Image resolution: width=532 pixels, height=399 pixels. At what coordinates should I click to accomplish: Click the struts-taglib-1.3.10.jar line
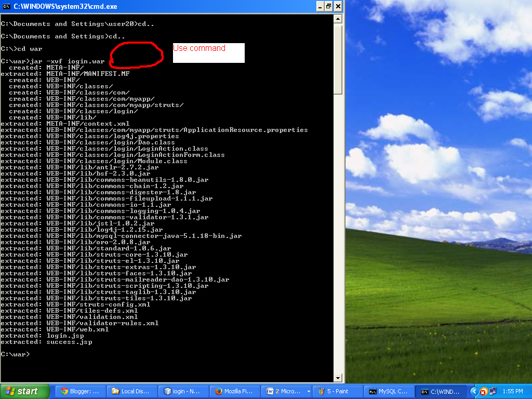tap(98, 292)
